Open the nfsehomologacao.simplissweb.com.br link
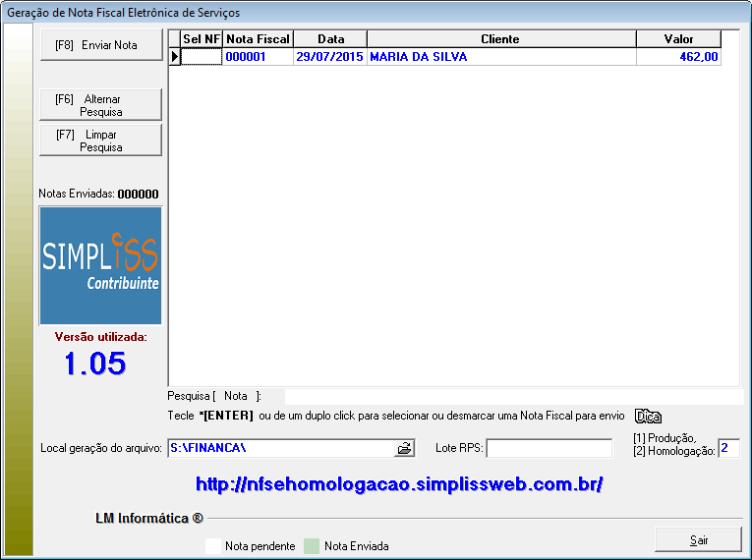This screenshot has width=752, height=560. click(399, 484)
